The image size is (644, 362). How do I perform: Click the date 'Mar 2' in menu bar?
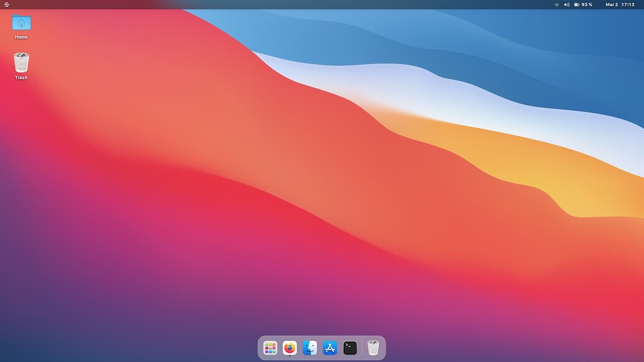(612, 4)
